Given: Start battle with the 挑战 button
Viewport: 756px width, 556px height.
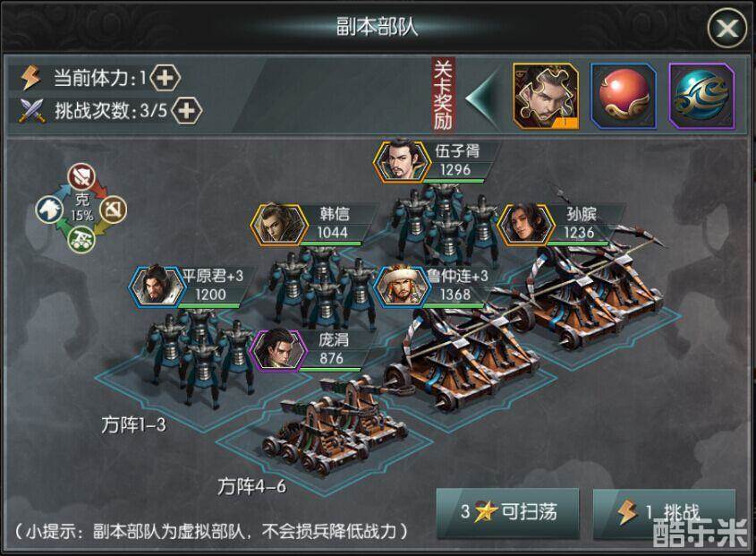Looking at the screenshot, I should [x=665, y=512].
